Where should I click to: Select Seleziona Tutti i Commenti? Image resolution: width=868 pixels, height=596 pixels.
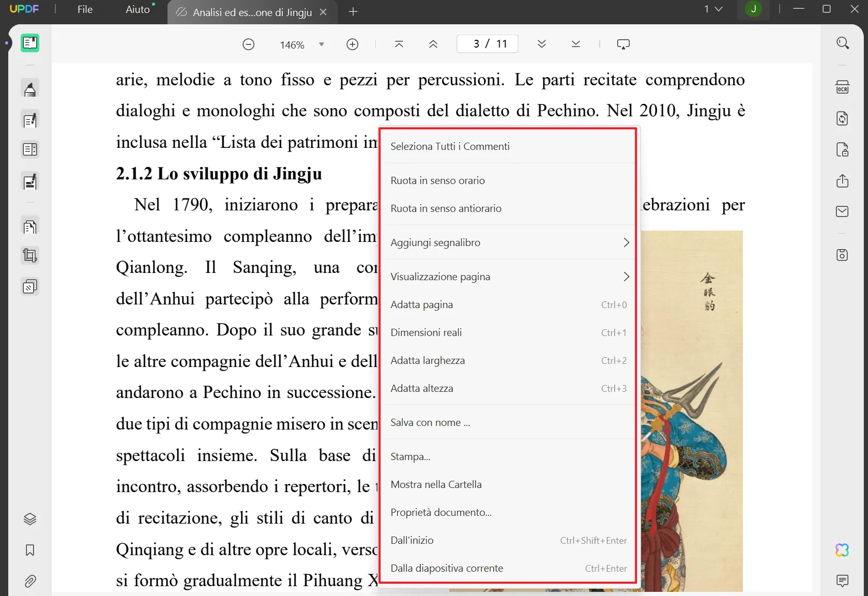point(449,146)
